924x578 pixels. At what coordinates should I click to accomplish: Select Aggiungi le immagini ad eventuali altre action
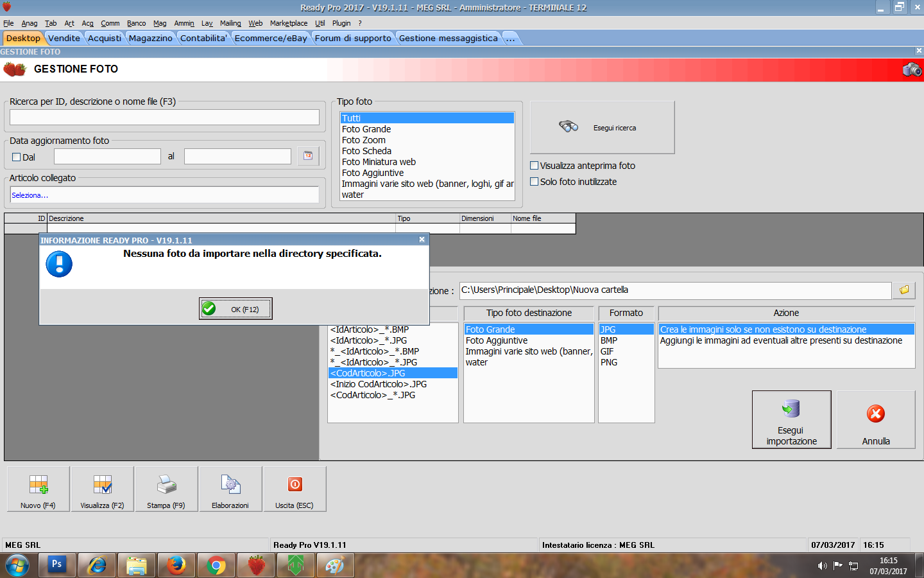pos(787,340)
